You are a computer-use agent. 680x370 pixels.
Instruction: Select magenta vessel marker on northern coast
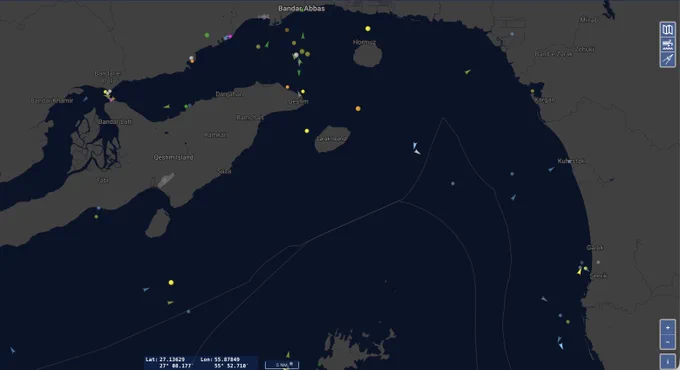(x=230, y=36)
